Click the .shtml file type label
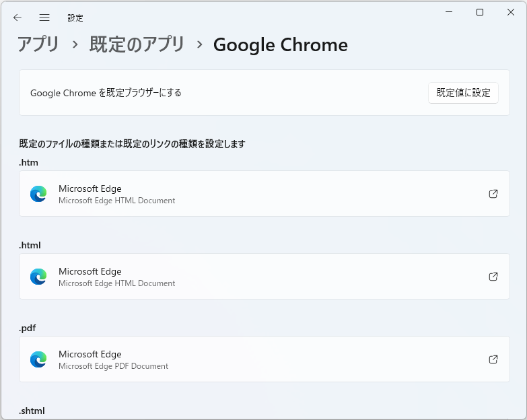The height and width of the screenshot is (420, 527). point(32,411)
